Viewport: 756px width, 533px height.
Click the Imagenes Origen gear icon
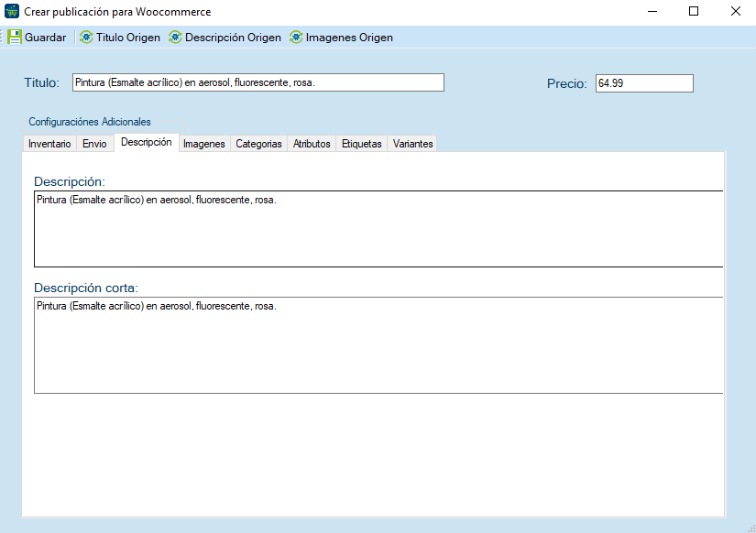tap(296, 38)
